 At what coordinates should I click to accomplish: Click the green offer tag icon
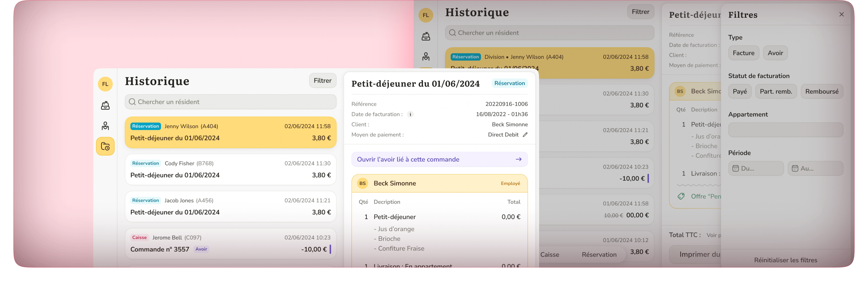[x=681, y=196]
